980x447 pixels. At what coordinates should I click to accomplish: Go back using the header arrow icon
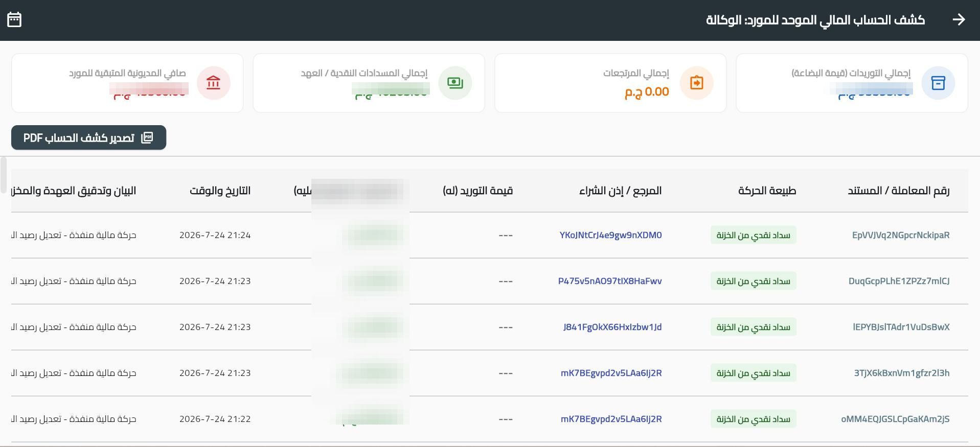(x=959, y=20)
